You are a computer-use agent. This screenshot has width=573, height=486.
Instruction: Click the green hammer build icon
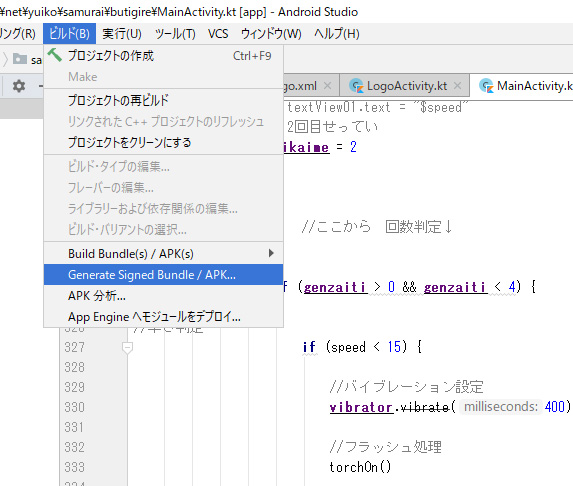pyautogui.click(x=55, y=55)
